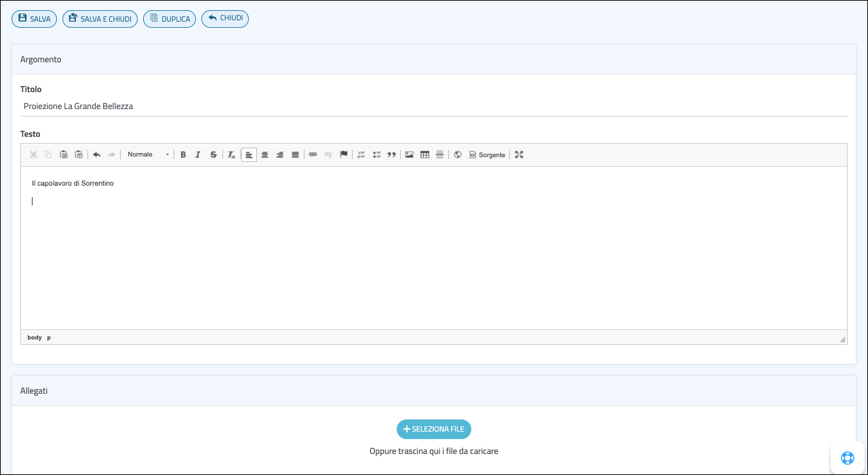Open the Normale paragraph format dropdown
The height and width of the screenshot is (475, 868).
point(148,154)
